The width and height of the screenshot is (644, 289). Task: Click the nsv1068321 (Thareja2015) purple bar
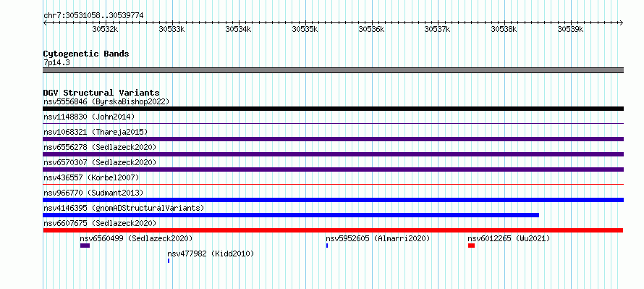333,139
